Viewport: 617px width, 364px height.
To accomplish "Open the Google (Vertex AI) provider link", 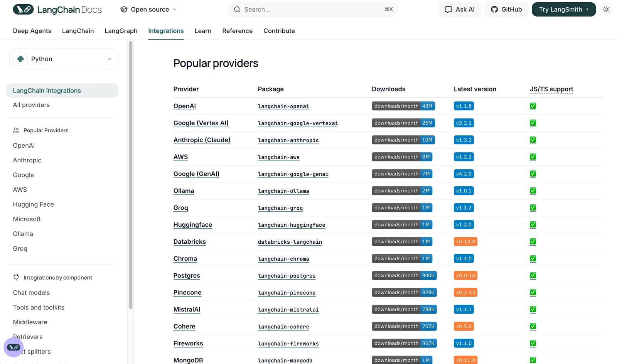I will click(201, 123).
